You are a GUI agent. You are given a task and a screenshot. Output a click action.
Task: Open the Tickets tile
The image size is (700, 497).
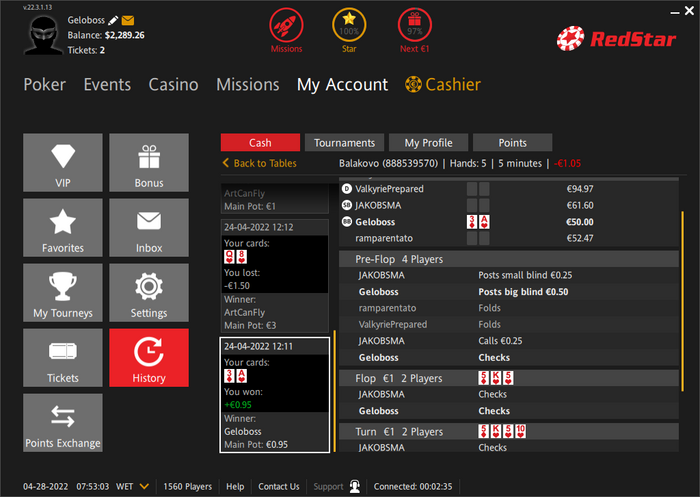pos(63,358)
